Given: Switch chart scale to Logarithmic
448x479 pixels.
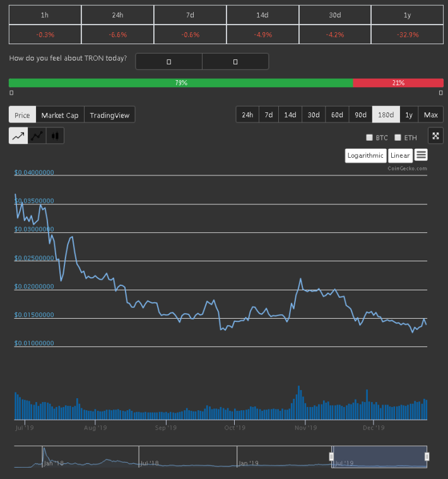Looking at the screenshot, I should click(x=365, y=155).
